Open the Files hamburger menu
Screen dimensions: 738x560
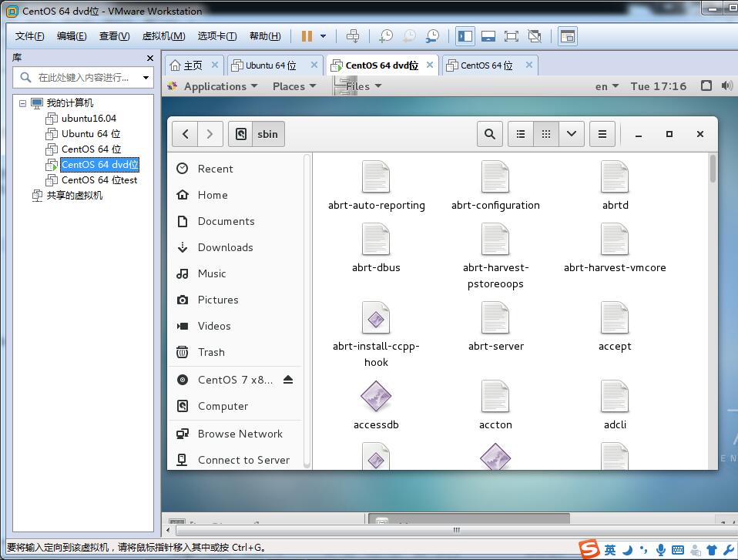(x=602, y=134)
